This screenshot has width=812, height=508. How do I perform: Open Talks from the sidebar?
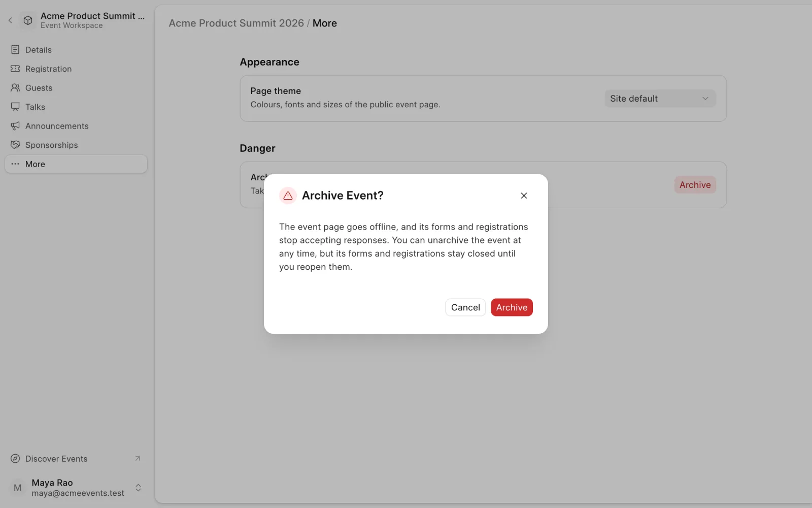76,107
